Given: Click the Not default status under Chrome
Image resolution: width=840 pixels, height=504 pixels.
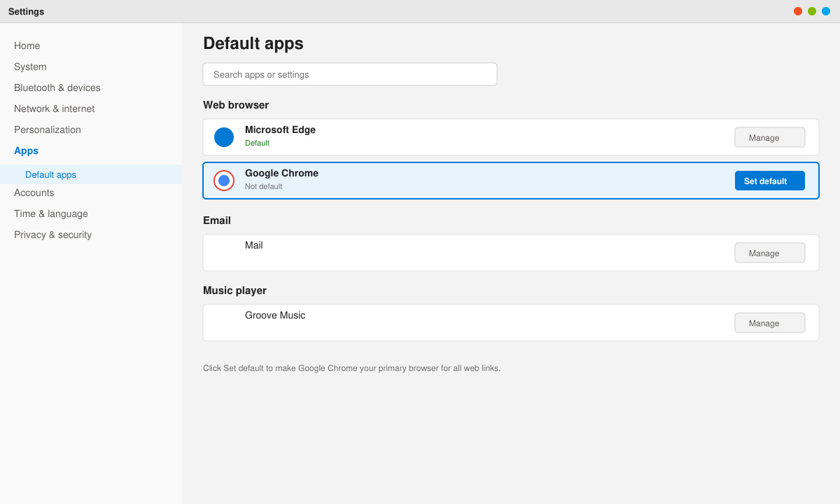Looking at the screenshot, I should pyautogui.click(x=263, y=186).
